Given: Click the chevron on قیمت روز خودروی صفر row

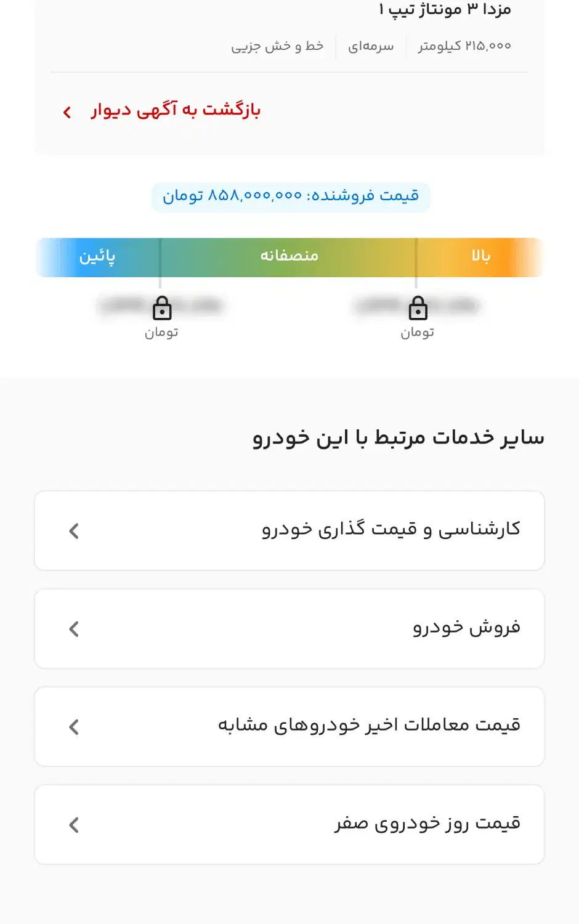Looking at the screenshot, I should pyautogui.click(x=74, y=825).
